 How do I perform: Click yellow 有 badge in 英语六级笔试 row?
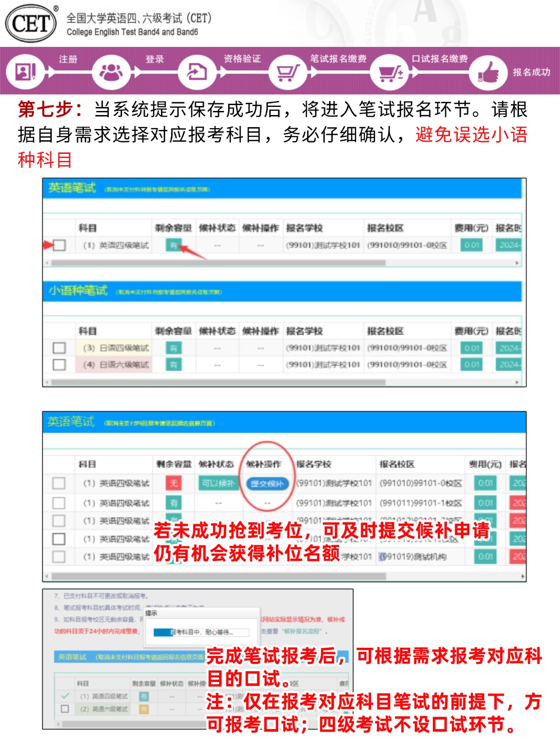point(144,709)
